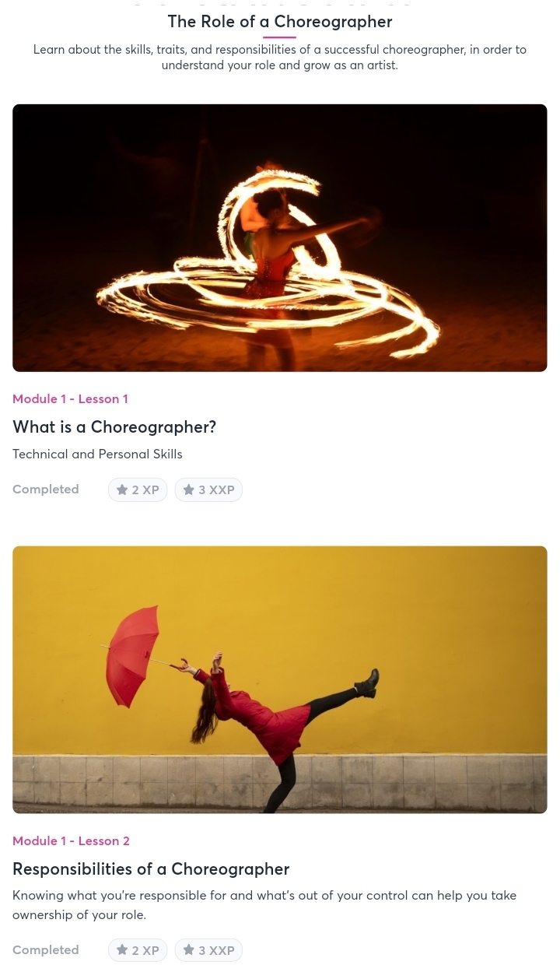Click 'The Role of a Choreographer' heading
Screen dimensions: 560x972
280,21
